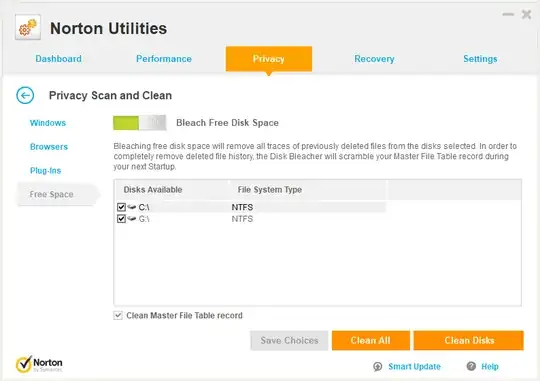The image size is (540, 381).
Task: Select Windows in the privacy sidebar
Action: (x=48, y=123)
